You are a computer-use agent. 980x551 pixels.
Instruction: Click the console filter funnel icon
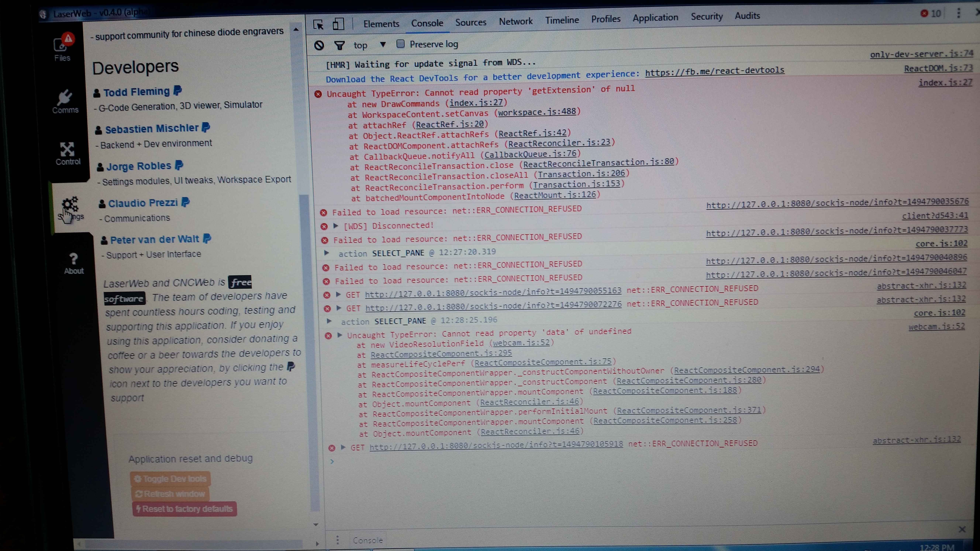click(x=339, y=45)
